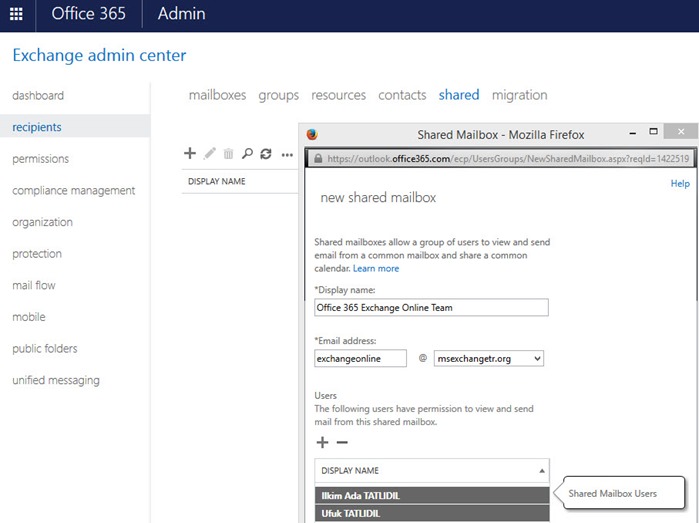Switch to the resources tab
This screenshot has height=523, width=699.
[338, 95]
